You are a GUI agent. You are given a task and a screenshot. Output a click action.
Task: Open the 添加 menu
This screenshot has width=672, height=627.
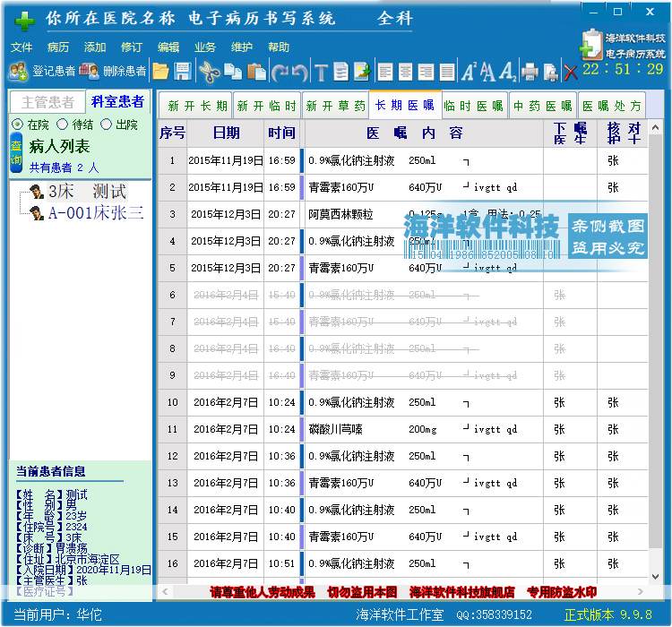tap(95, 47)
